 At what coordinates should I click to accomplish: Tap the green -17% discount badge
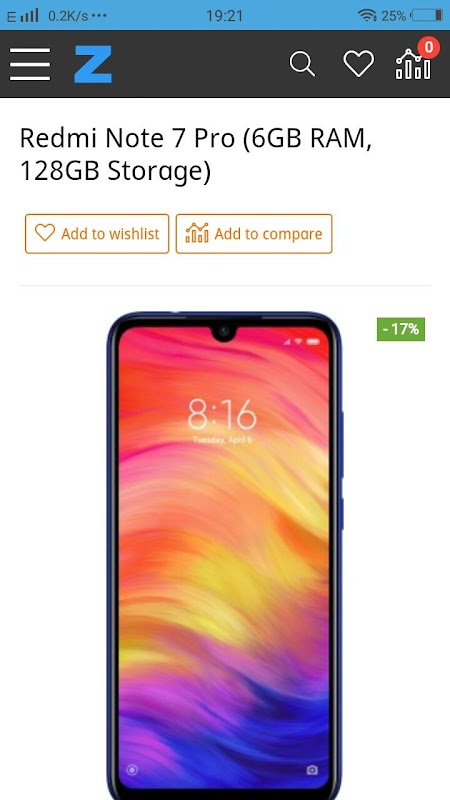pyautogui.click(x=401, y=329)
